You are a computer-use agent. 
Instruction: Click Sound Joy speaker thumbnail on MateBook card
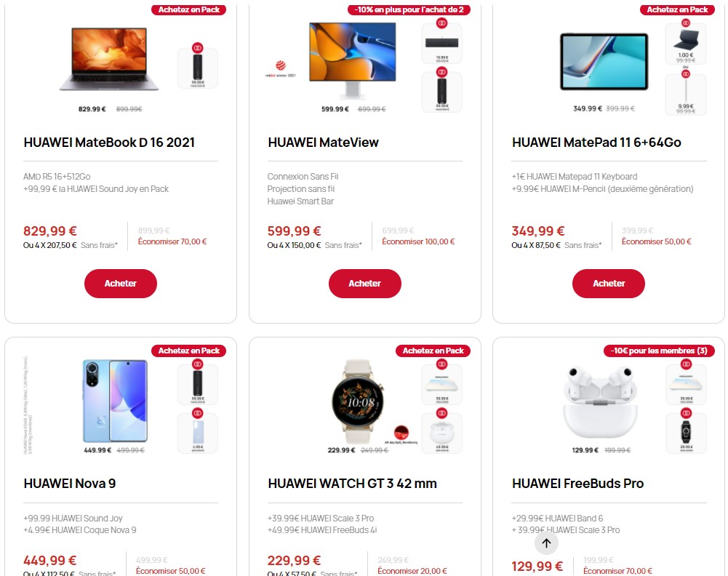[198, 68]
